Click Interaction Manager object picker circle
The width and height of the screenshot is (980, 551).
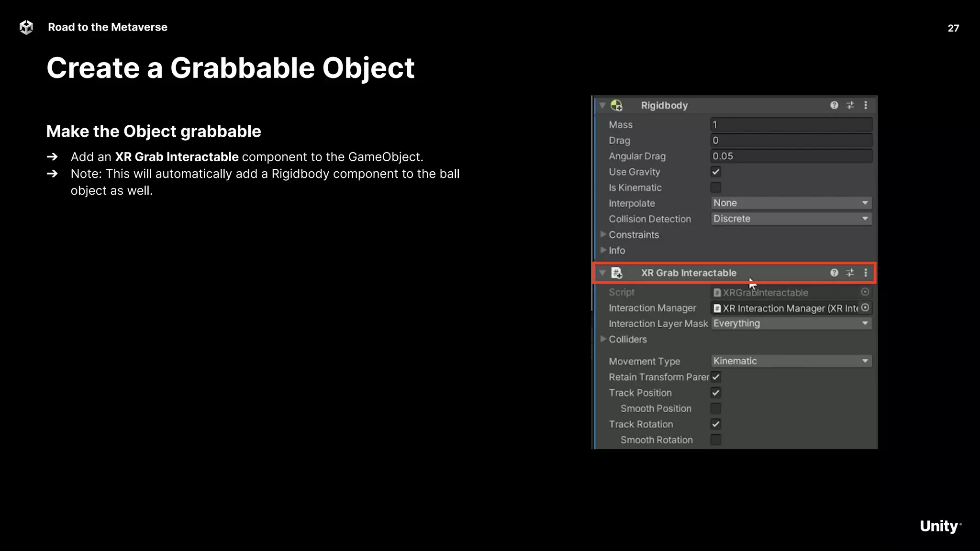click(865, 308)
